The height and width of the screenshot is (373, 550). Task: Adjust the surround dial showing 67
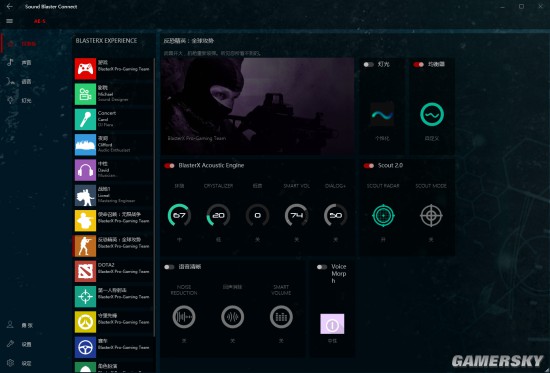(179, 215)
